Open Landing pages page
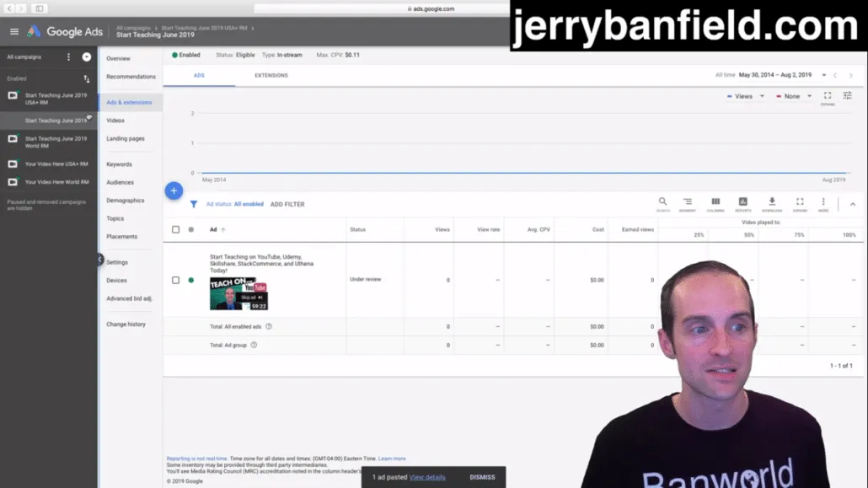Viewport: 868px width, 488px height. pos(126,138)
